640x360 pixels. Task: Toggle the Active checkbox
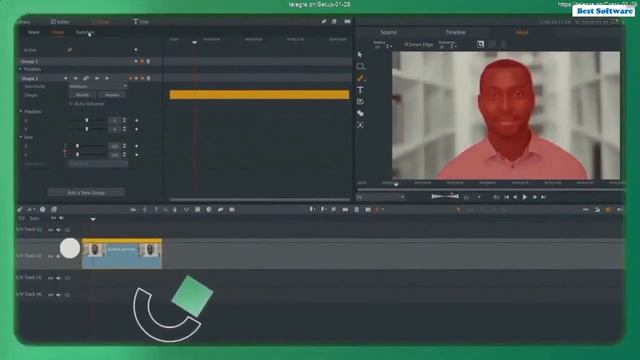70,50
